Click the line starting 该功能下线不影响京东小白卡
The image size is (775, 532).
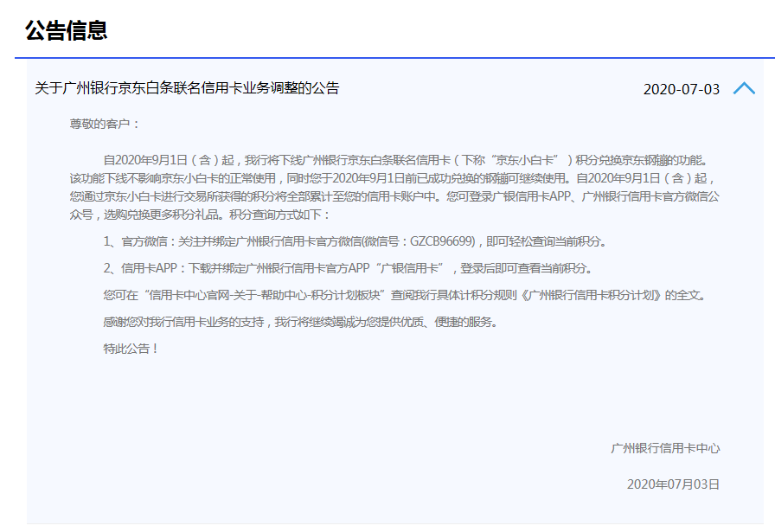tap(393, 178)
